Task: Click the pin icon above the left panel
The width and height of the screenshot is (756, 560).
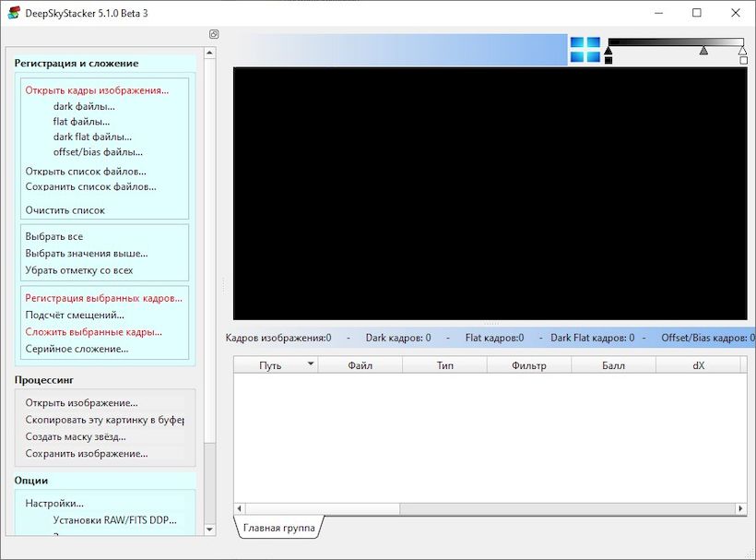Action: tap(214, 33)
